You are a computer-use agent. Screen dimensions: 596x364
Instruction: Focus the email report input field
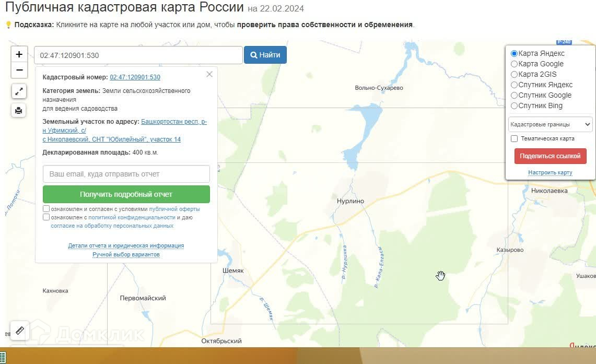[x=126, y=174]
